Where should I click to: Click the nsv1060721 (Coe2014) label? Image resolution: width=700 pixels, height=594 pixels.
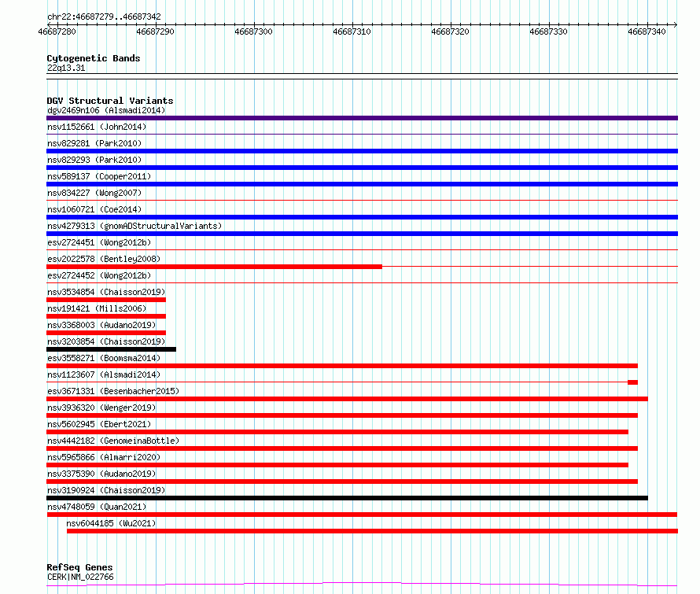click(94, 209)
